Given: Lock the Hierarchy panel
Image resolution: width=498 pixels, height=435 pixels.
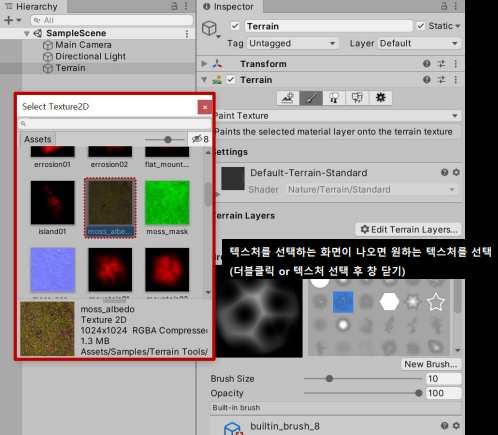Looking at the screenshot, I should point(174,6).
